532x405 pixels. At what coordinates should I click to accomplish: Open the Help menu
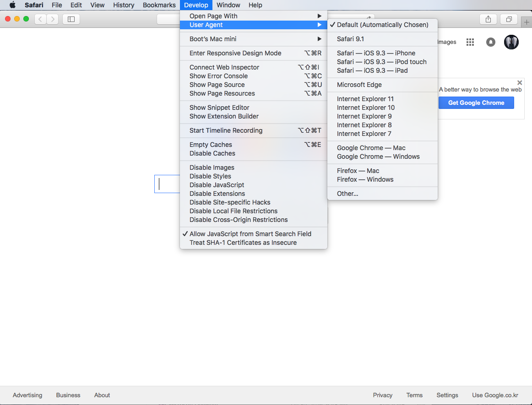click(x=255, y=5)
